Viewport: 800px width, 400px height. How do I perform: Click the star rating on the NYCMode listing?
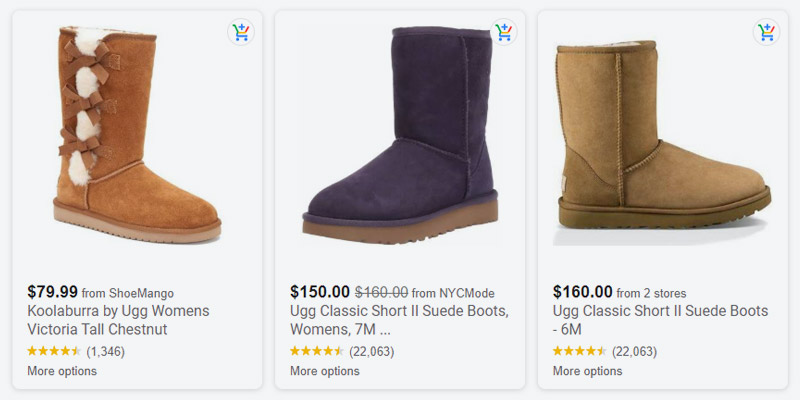[x=342, y=352]
